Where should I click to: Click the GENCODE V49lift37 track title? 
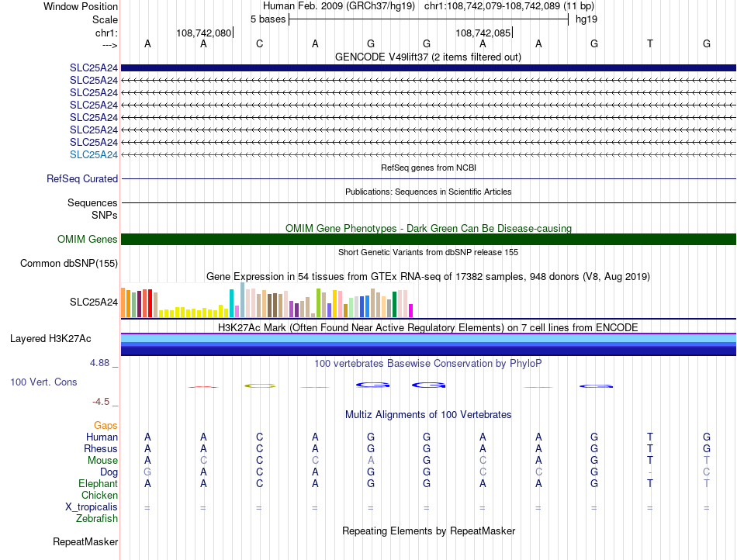click(427, 57)
